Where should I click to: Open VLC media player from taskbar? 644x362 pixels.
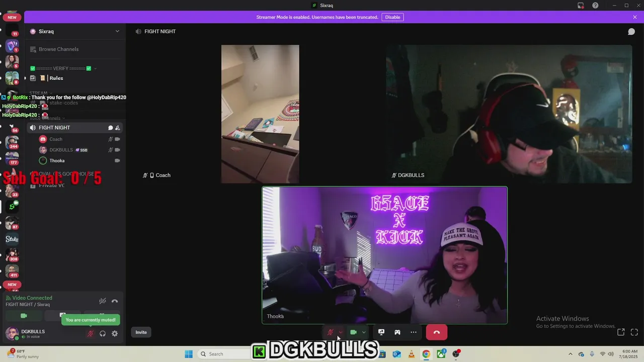(411, 354)
